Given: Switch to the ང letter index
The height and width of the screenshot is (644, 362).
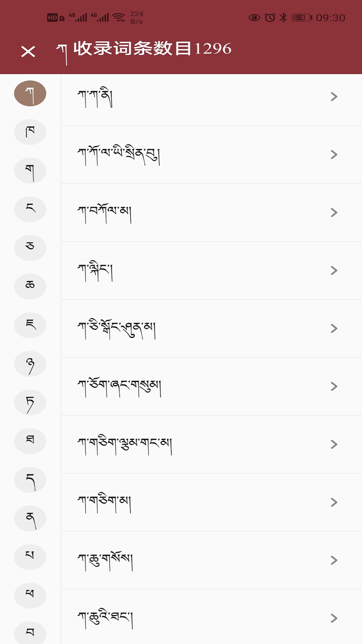Looking at the screenshot, I should (x=30, y=209).
